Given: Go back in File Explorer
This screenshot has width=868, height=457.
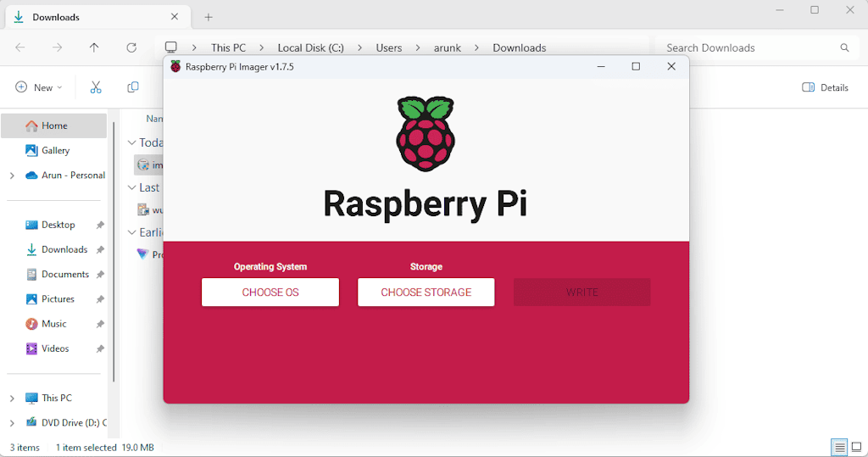Looking at the screenshot, I should pos(20,47).
